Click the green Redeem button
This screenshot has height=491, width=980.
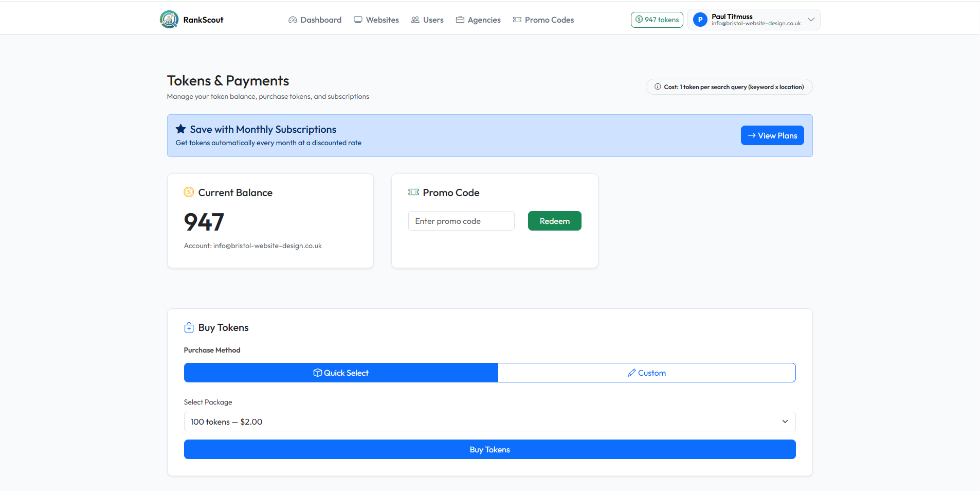(554, 221)
